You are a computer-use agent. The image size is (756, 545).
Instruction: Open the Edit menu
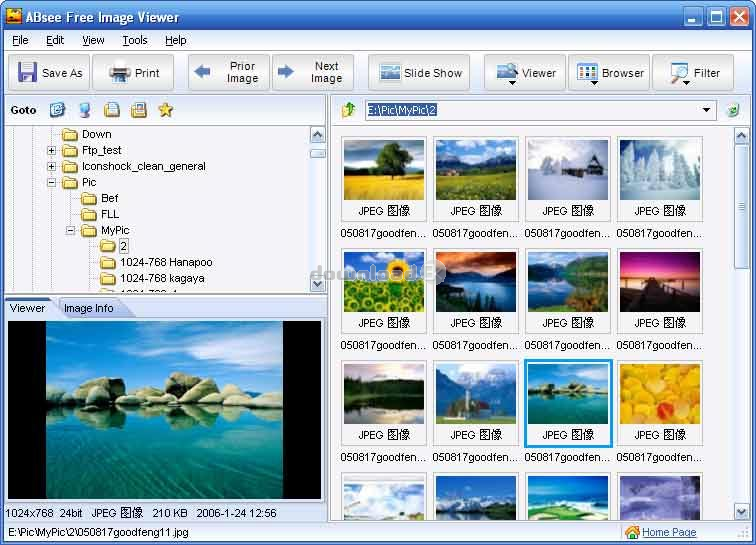[x=55, y=41]
